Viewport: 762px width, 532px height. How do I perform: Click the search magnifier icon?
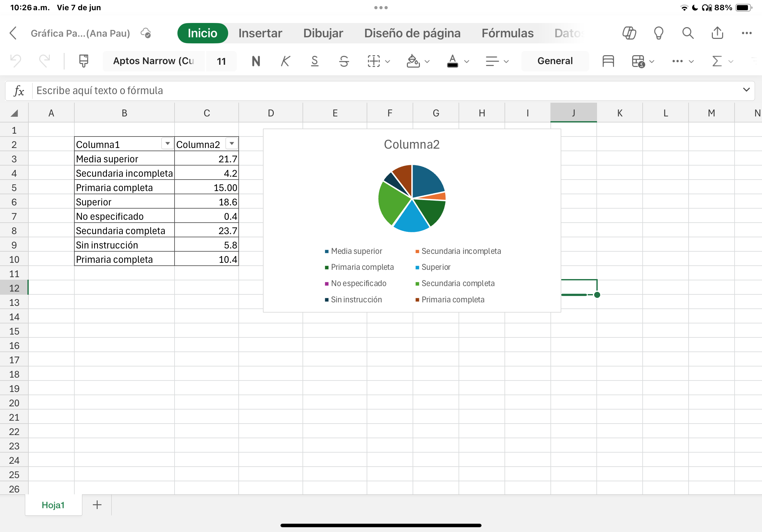point(688,33)
